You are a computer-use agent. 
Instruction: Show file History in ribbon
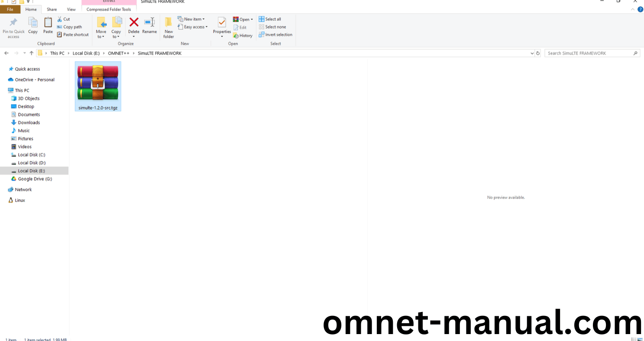(243, 35)
